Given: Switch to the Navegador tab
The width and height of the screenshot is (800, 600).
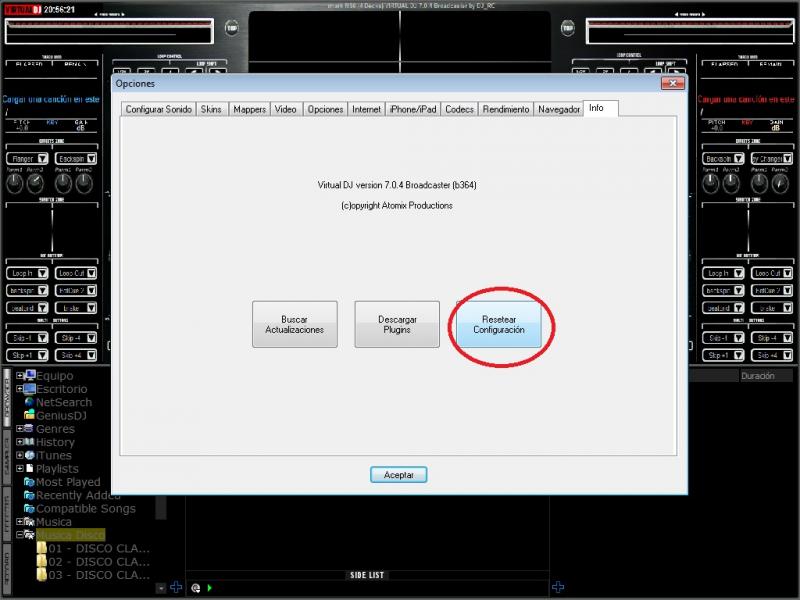Looking at the screenshot, I should coord(559,109).
